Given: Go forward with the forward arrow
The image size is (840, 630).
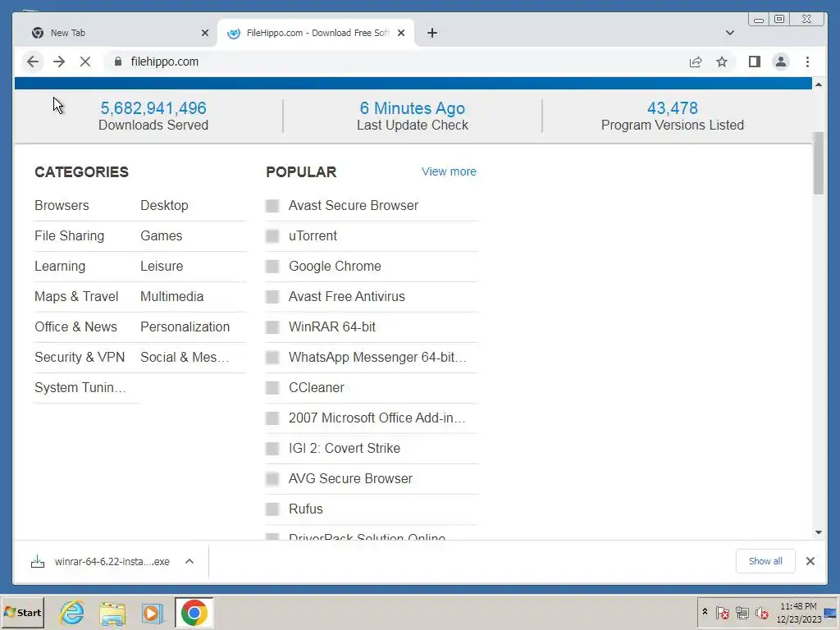Looking at the screenshot, I should [x=59, y=62].
